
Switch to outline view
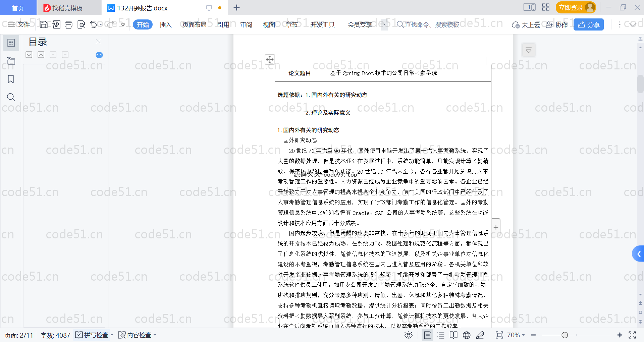pyautogui.click(x=441, y=335)
